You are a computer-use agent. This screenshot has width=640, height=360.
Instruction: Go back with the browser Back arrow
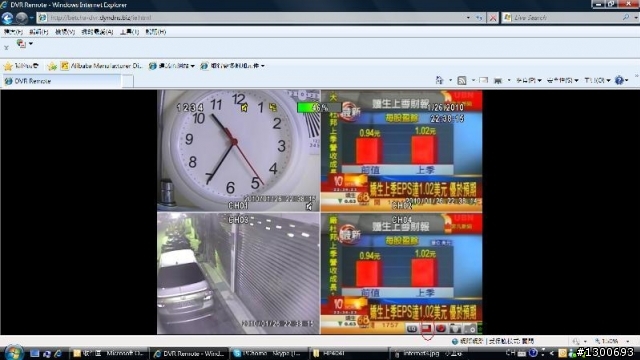pyautogui.click(x=7, y=18)
